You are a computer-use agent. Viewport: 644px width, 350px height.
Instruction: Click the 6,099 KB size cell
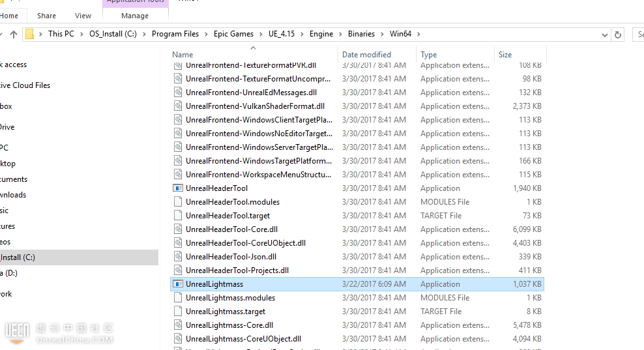(x=527, y=229)
